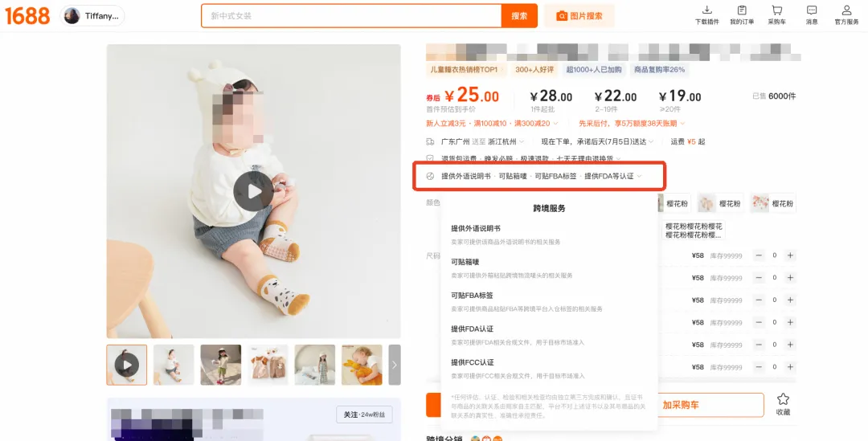
Task: Open 官方服务 official service icon
Action: point(846,15)
